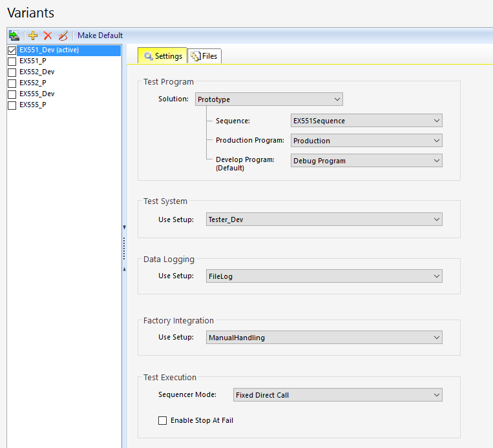
Task: Check the EX555_Dev checkbox
Action: (12, 94)
